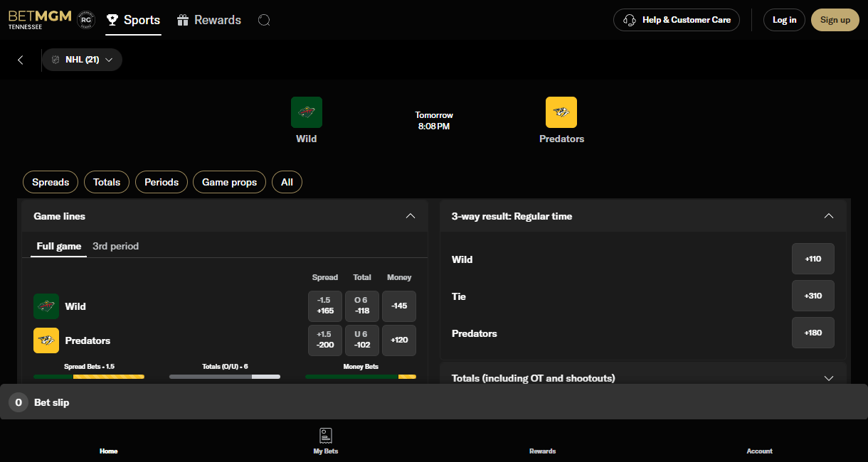Click the Tomorrow 8:08 PM game time
Image resolution: width=868 pixels, height=462 pixels.
click(x=434, y=121)
